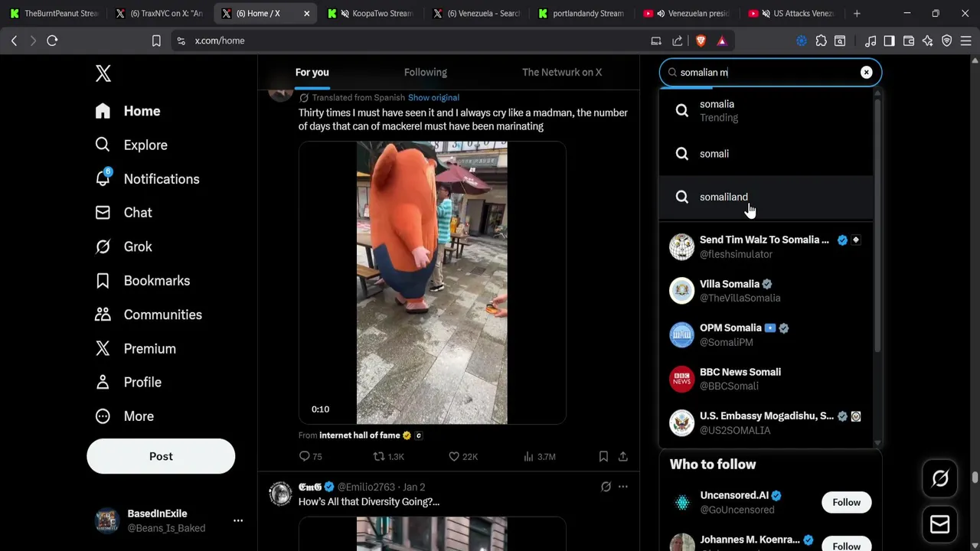Open BBC News Somali account result
Viewport: 980px width, 551px height.
766,379
